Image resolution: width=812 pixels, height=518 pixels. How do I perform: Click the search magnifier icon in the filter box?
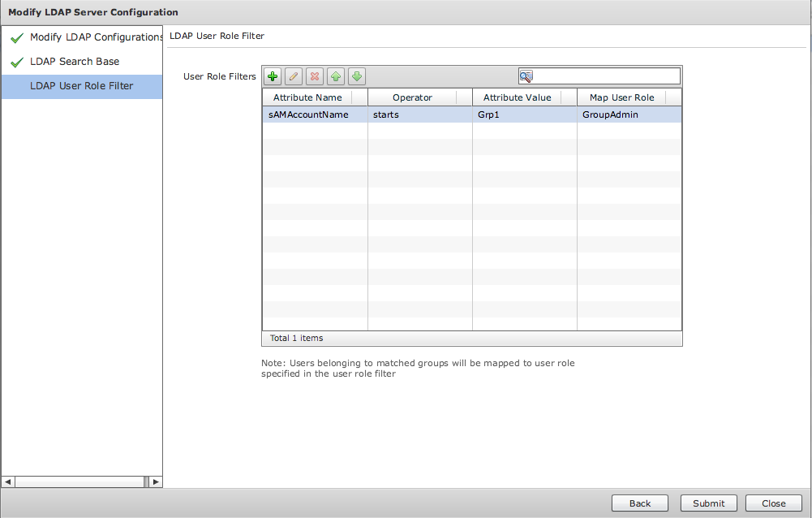pyautogui.click(x=526, y=76)
